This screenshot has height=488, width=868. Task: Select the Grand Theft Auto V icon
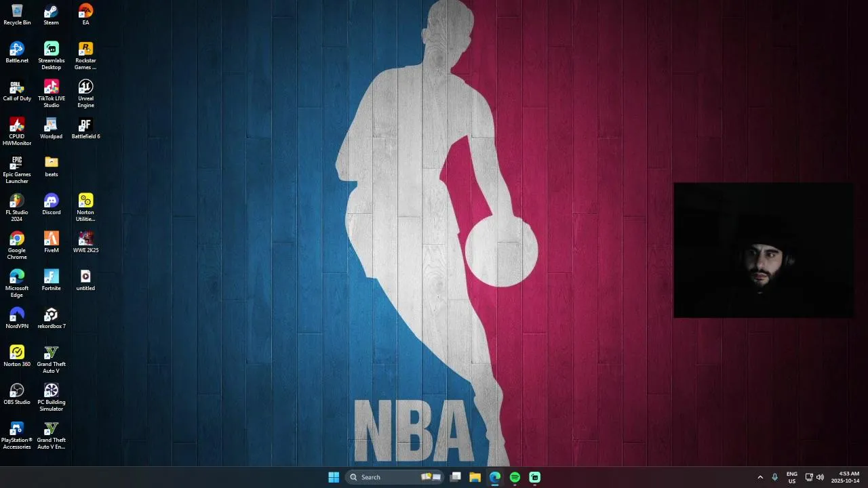pos(51,360)
